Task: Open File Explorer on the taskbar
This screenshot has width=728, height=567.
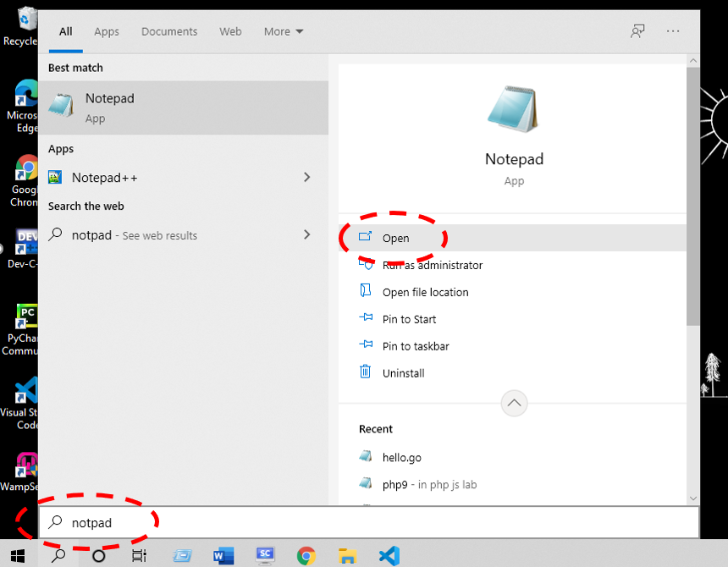Action: (x=347, y=555)
